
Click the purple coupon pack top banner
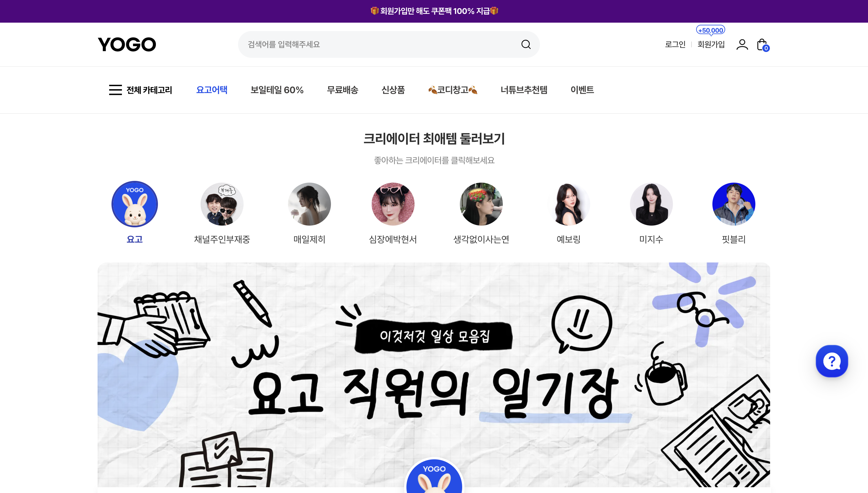(434, 11)
